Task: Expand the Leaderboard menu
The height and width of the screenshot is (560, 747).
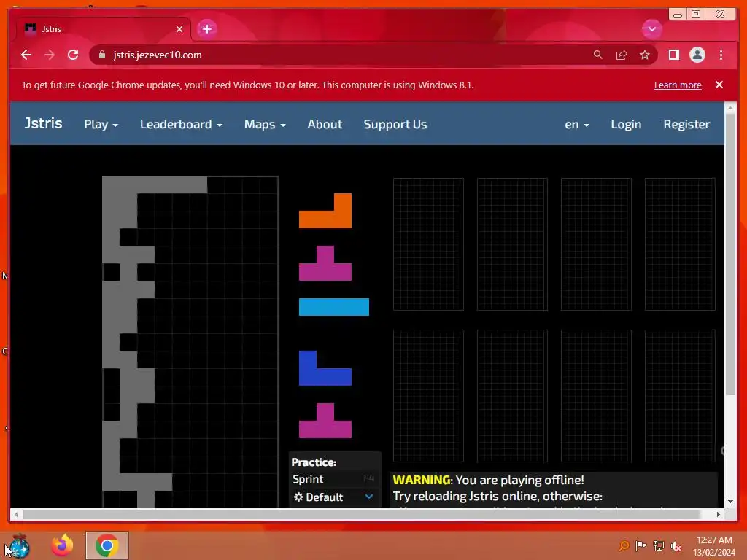Action: click(181, 124)
